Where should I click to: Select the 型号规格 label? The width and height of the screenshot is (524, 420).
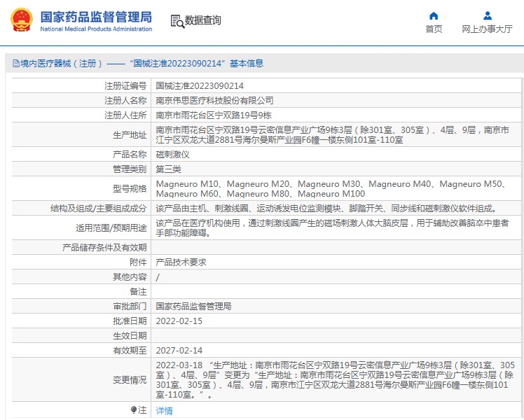pos(130,188)
